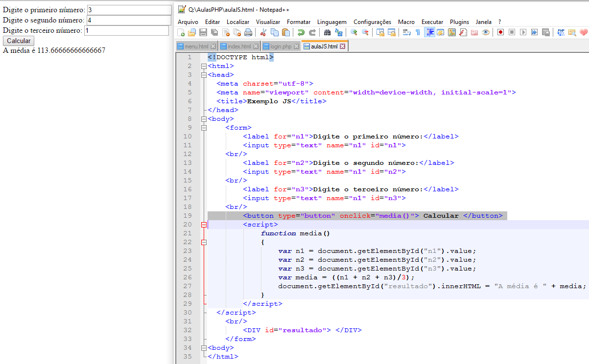Collapse the function brace fold on line 22
Viewport: 589px width, 364px height.
[x=204, y=242]
